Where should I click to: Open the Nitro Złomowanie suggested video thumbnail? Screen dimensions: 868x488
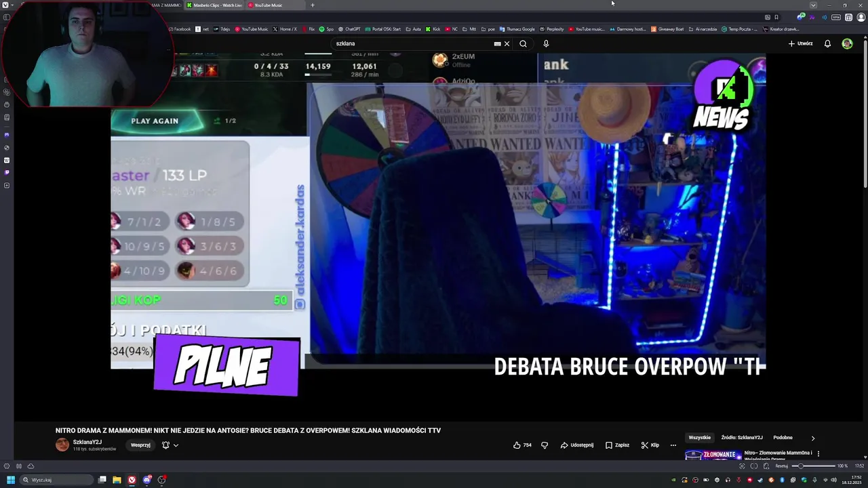(x=712, y=455)
